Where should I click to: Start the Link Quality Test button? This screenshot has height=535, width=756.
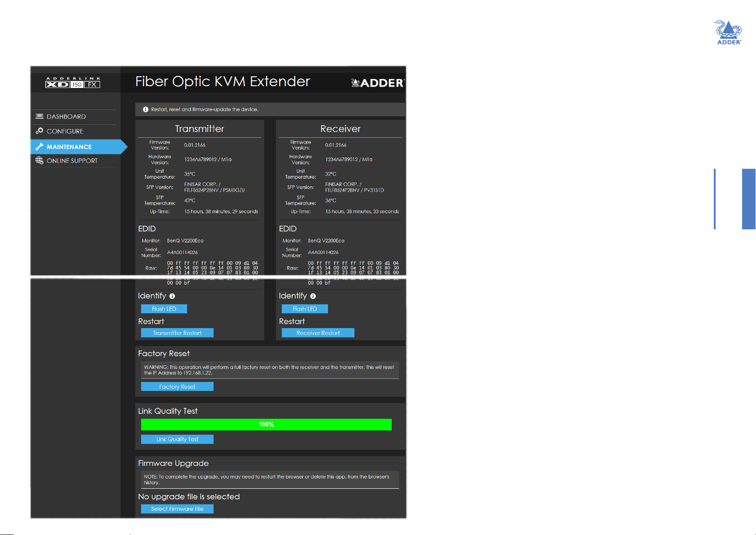[177, 439]
